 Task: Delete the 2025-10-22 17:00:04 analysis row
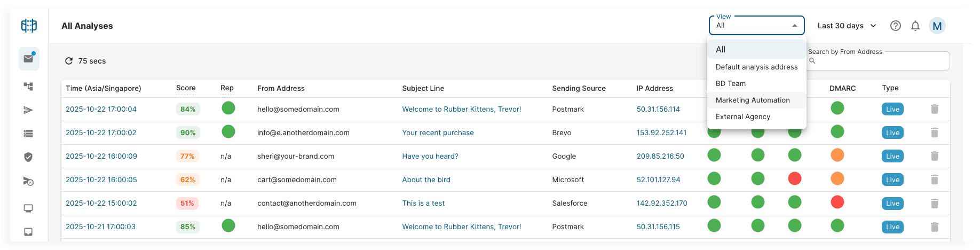[x=935, y=109]
